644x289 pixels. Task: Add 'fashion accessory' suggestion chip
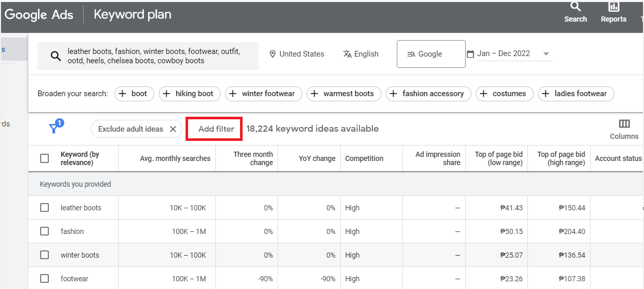(428, 94)
